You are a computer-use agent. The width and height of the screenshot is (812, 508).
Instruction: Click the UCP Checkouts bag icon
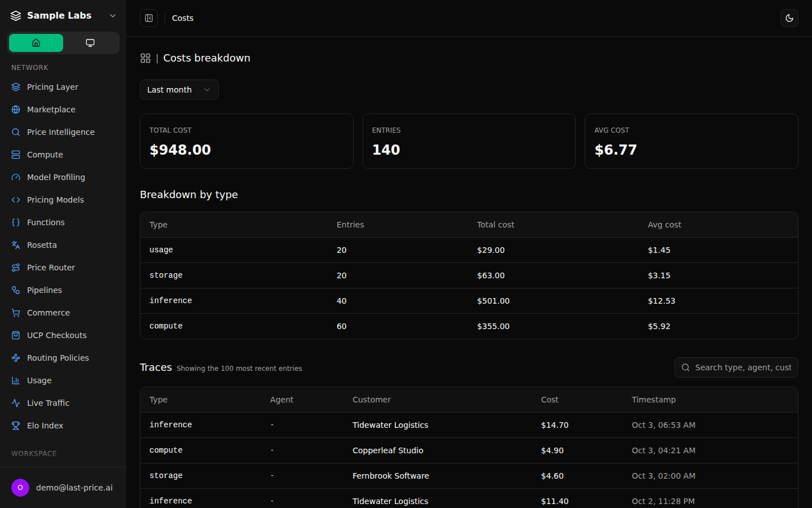tap(16, 335)
